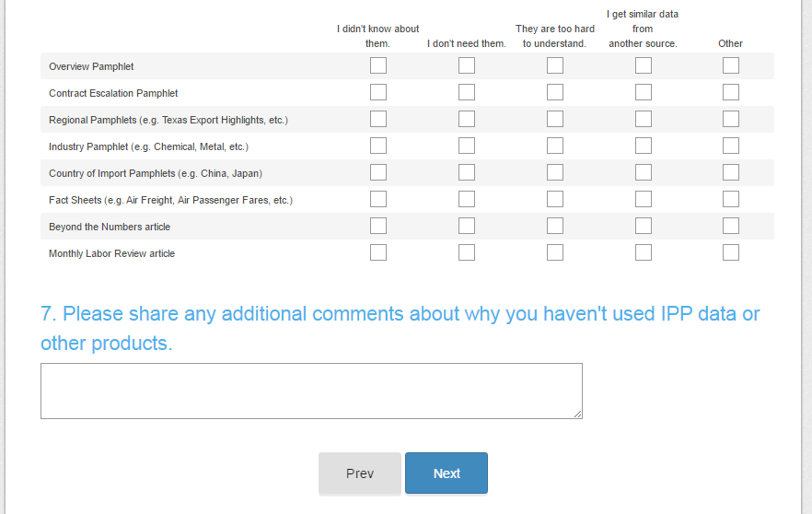Mark "too hard to understand" for Country of Import Pamphlets
Image resolution: width=812 pixels, height=514 pixels.
tap(555, 172)
